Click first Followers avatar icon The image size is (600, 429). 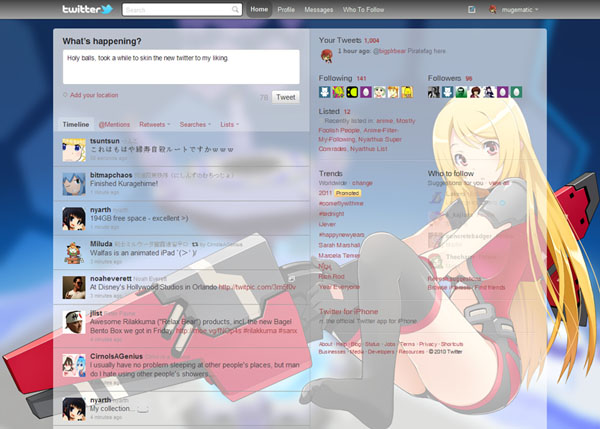pos(434,92)
